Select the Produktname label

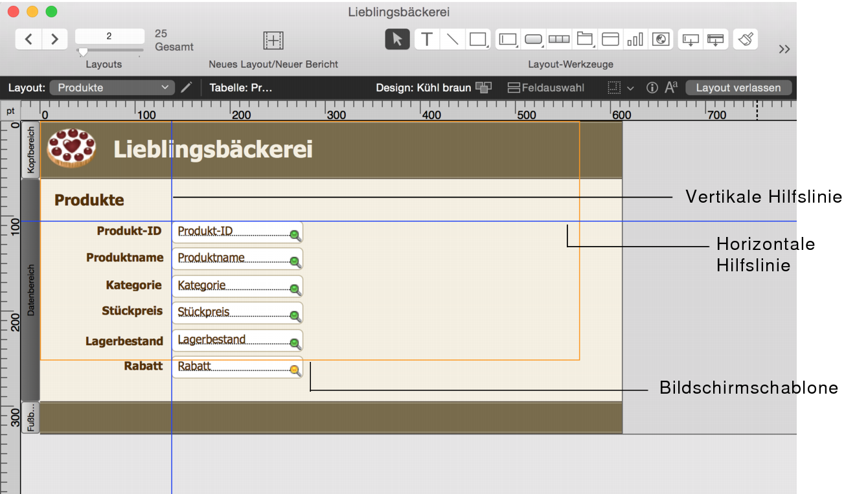coord(124,258)
